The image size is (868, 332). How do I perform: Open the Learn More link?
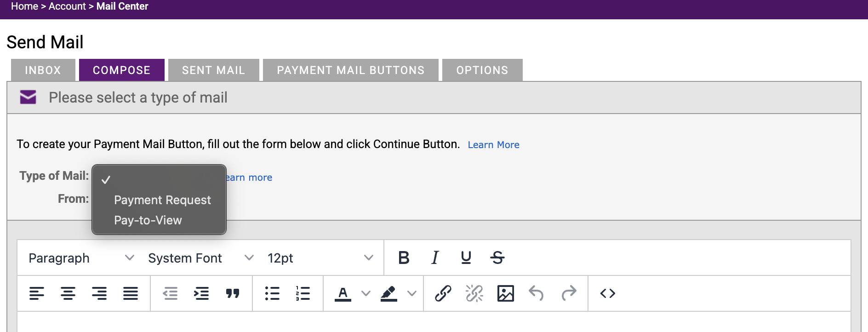[493, 145]
